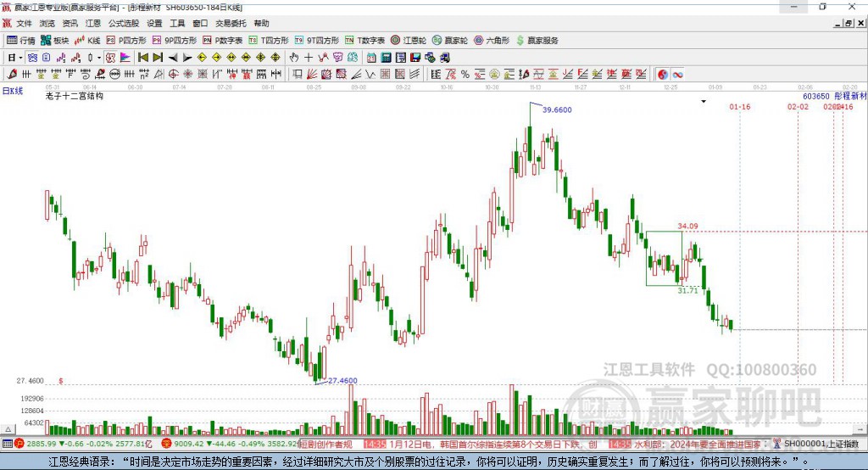
Task: Open the 赢家轮 wheel tool
Action: tap(450, 41)
